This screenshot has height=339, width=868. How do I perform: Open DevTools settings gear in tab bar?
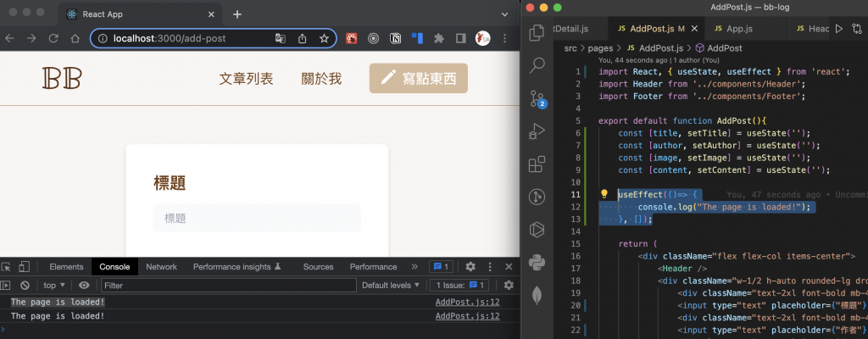tap(470, 266)
